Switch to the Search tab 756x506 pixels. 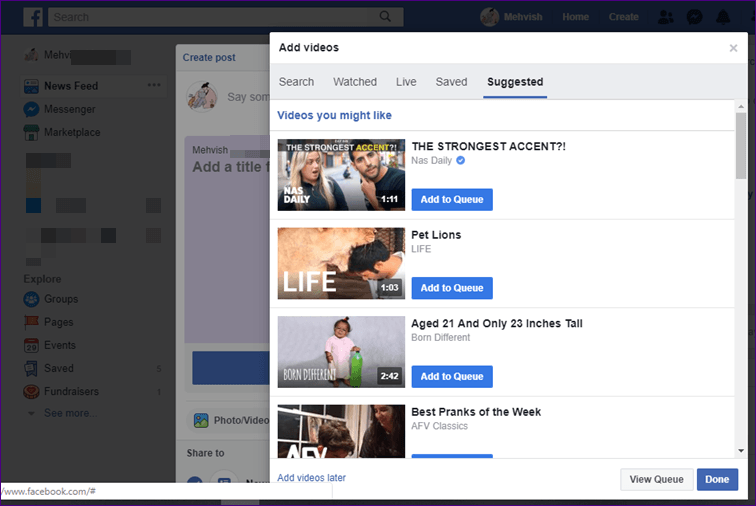tap(296, 82)
